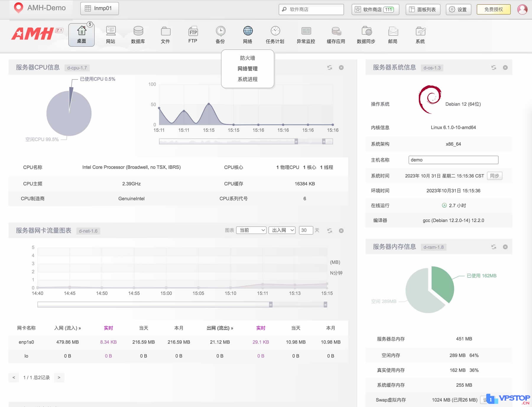Click the 已使用CPU 0.5% pie label

tap(98, 79)
